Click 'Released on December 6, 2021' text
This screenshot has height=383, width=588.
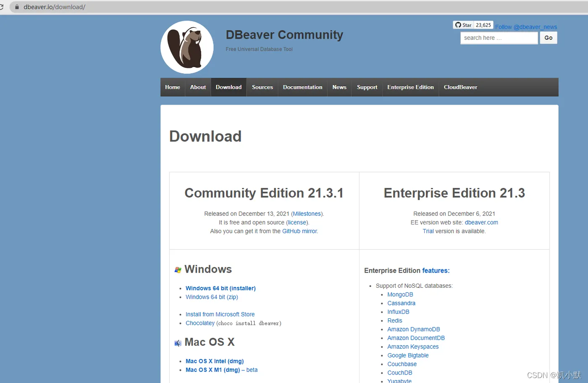click(454, 214)
